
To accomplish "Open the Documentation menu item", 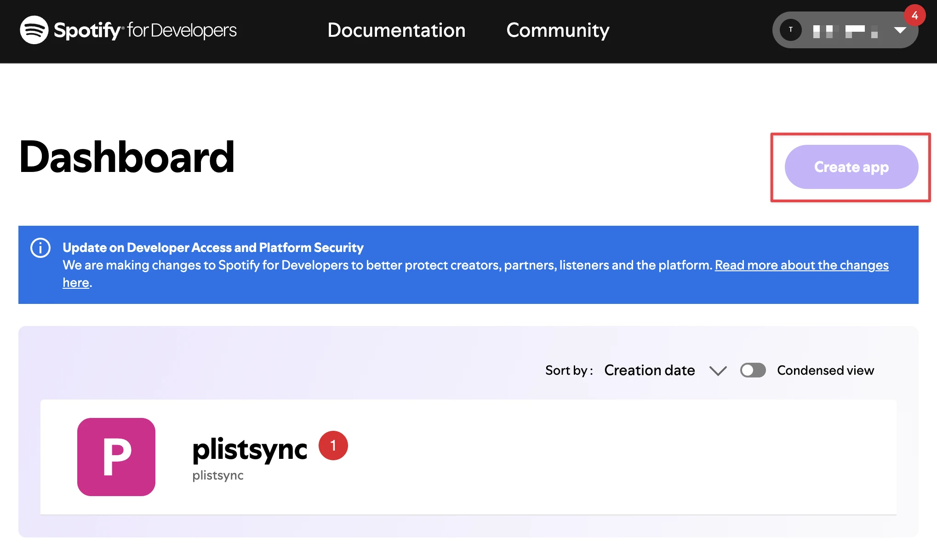I will click(396, 30).
